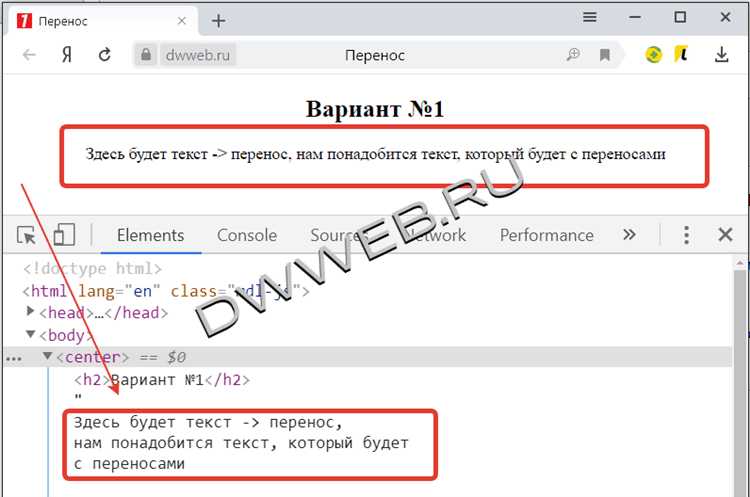Collapse the center node
Image resolution: width=750 pixels, height=497 pixels.
47,356
